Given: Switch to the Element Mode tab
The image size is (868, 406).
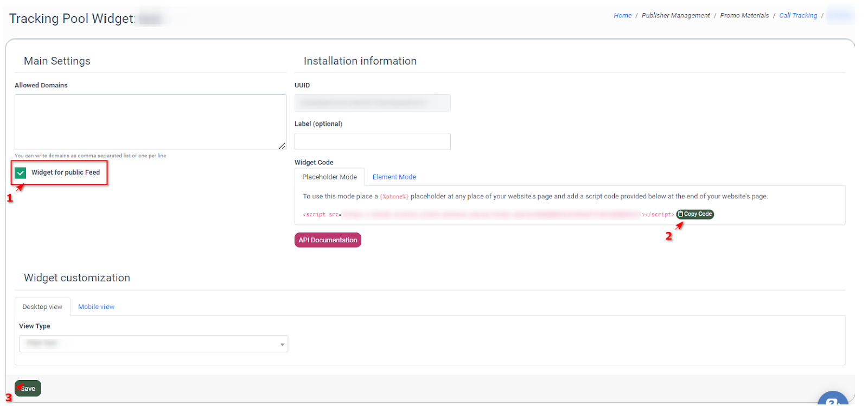Looking at the screenshot, I should 394,177.
